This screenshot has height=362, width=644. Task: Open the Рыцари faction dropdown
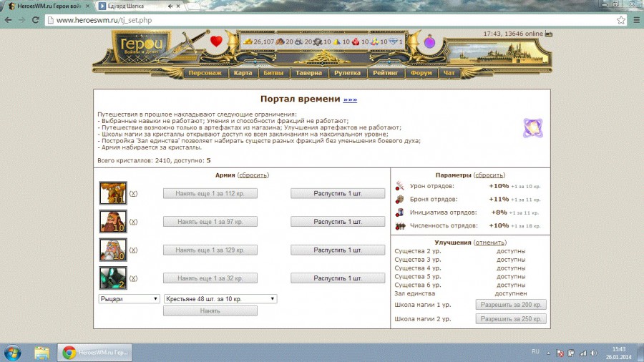(129, 299)
